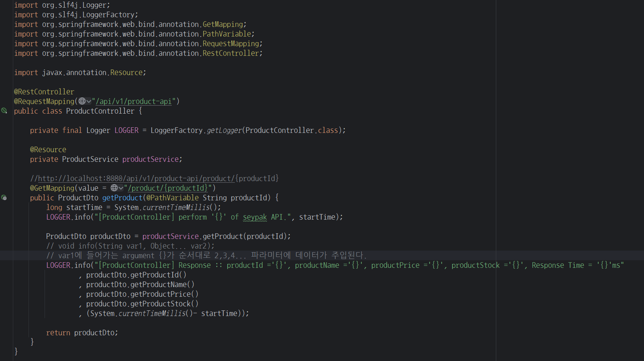Click "Logger" in the first slf4j import
Image resolution: width=644 pixels, height=361 pixels.
[x=94, y=5]
